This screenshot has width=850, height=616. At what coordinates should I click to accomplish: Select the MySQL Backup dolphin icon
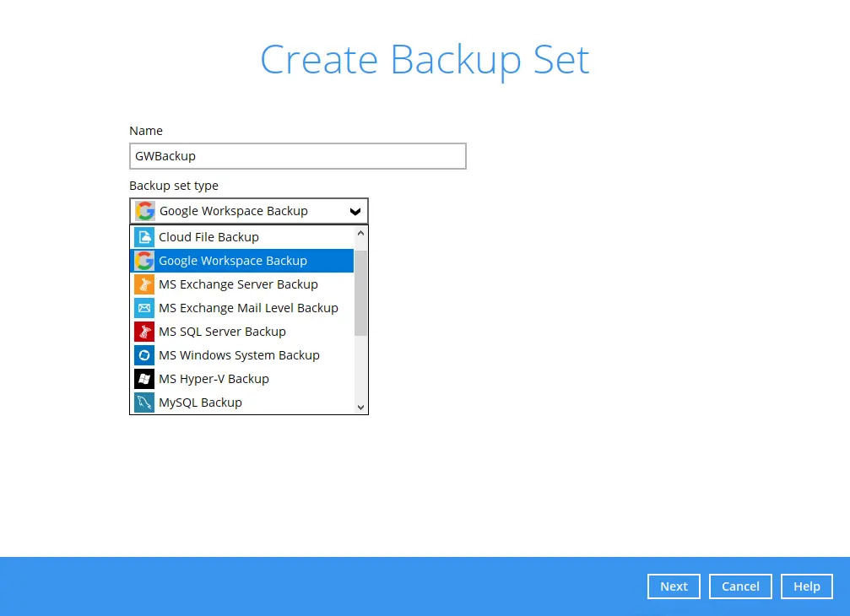coord(144,403)
